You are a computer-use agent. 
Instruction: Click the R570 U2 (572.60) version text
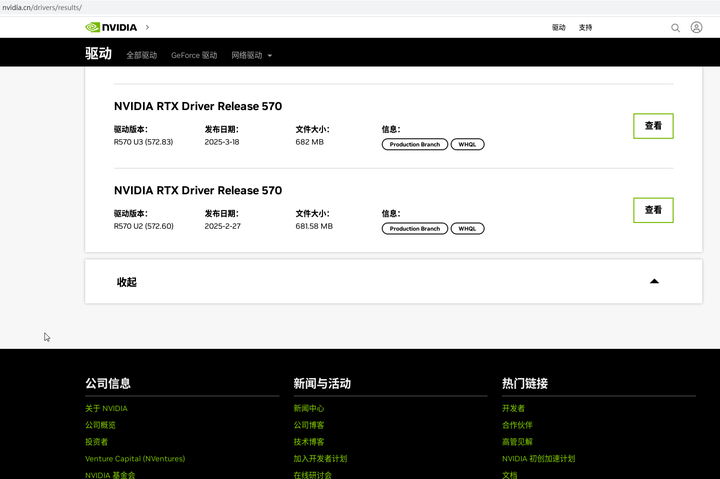[144, 226]
